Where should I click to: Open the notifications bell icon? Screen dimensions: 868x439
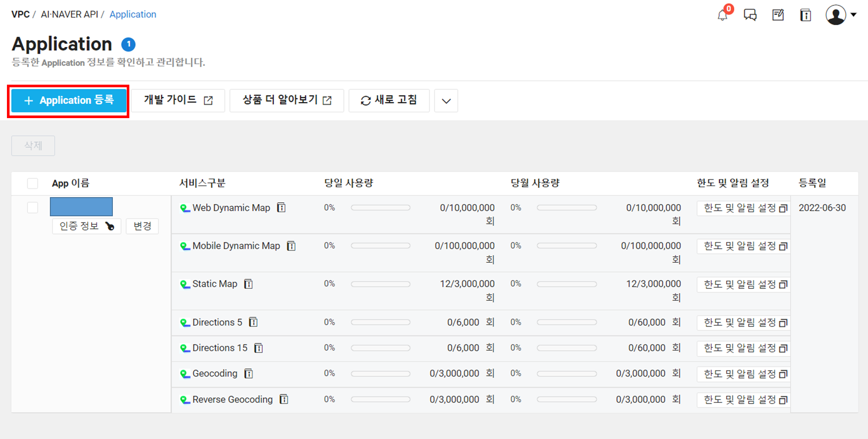tap(723, 15)
